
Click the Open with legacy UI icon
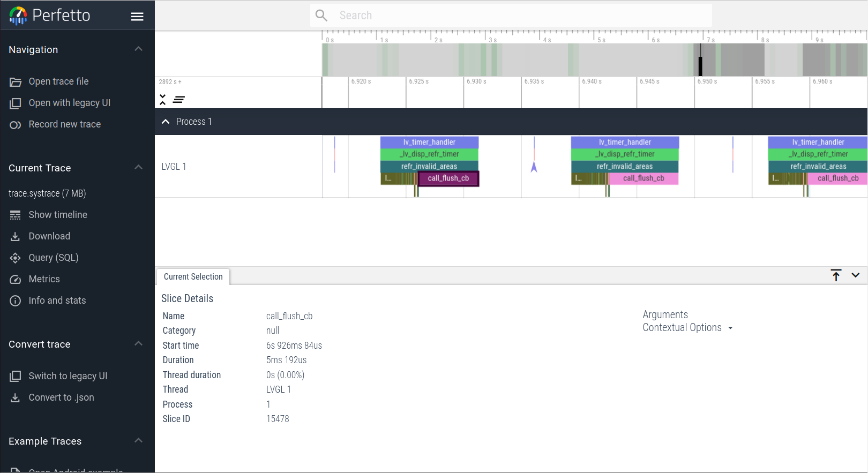[16, 103]
